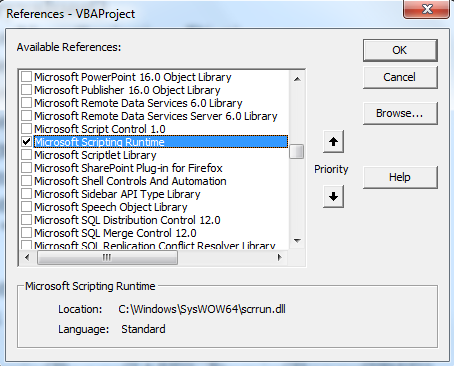
Task: Check Microsoft SQL Merge Control 12.0 box
Action: 27,233
